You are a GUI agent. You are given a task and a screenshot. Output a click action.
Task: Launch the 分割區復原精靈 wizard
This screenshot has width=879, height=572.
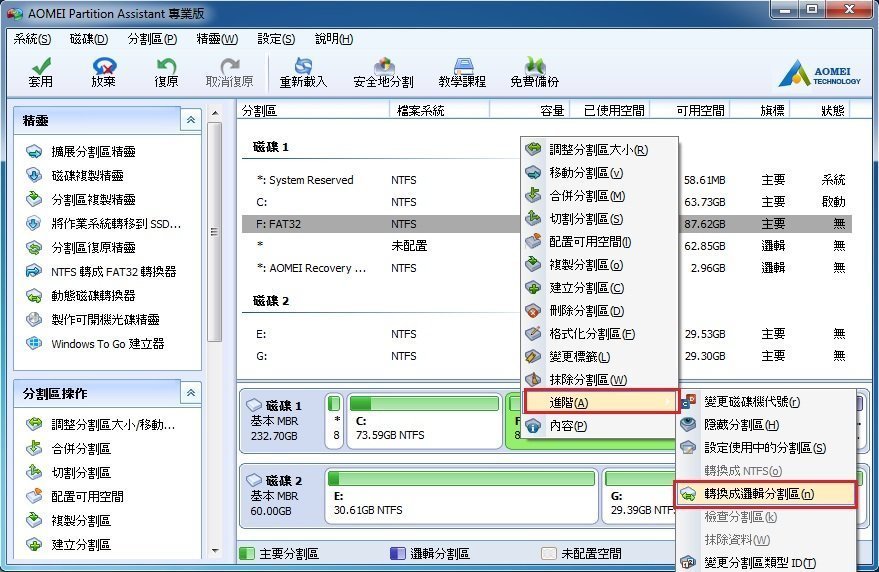[x=81, y=248]
